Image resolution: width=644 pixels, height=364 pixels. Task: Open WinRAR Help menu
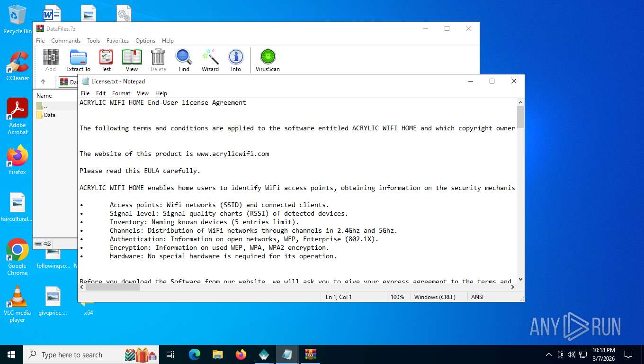point(168,41)
